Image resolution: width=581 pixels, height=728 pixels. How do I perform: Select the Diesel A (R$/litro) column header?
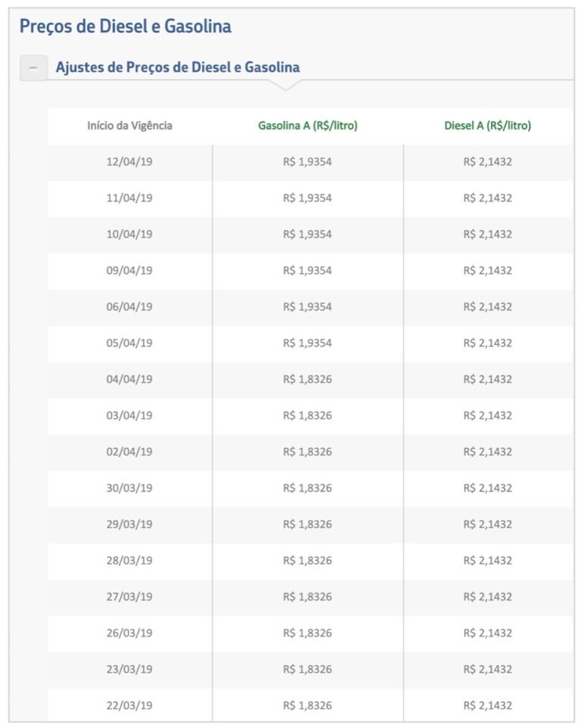pos(488,126)
